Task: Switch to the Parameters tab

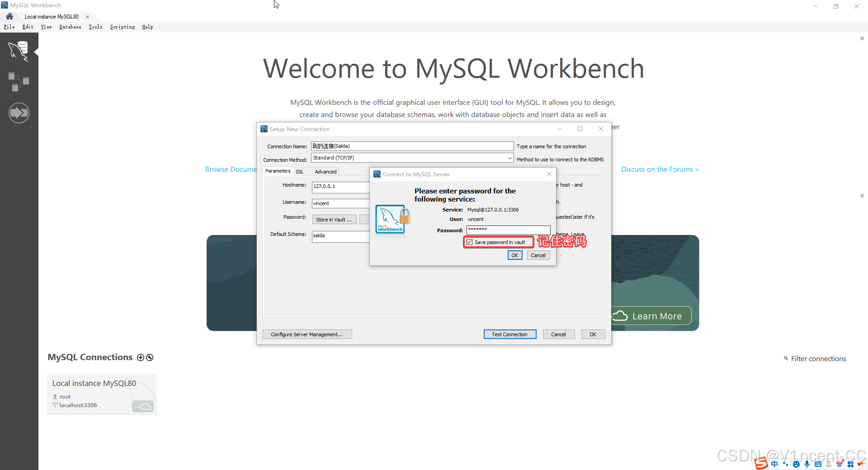Action: [x=278, y=171]
